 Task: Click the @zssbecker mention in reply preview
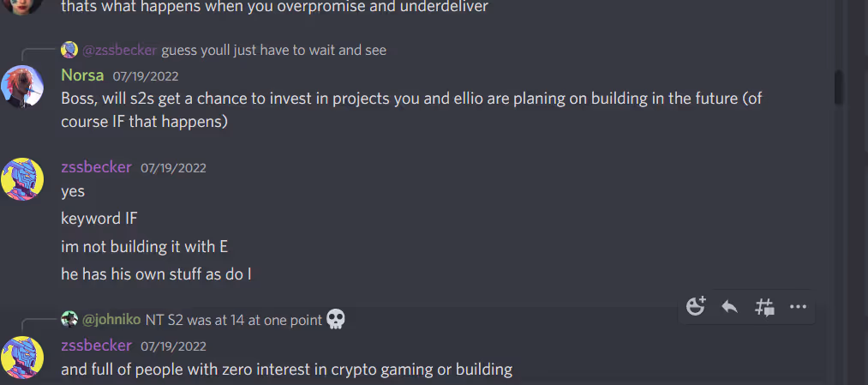(x=120, y=51)
